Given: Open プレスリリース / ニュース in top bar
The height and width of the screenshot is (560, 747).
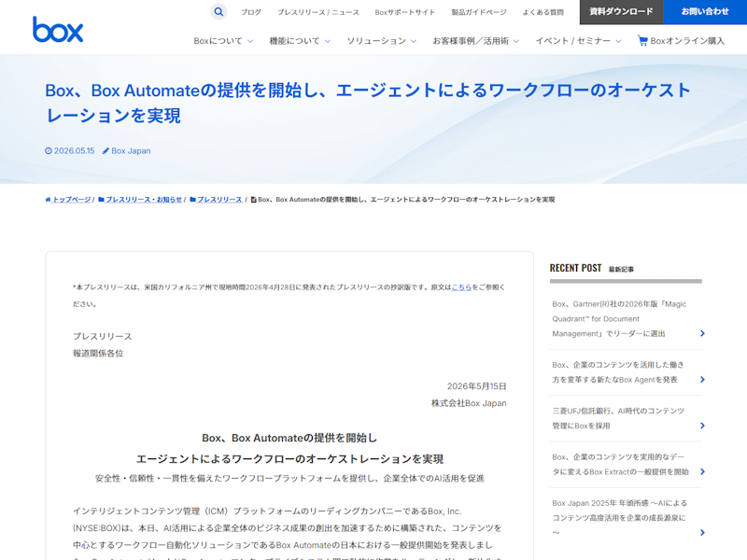Looking at the screenshot, I should point(318,12).
